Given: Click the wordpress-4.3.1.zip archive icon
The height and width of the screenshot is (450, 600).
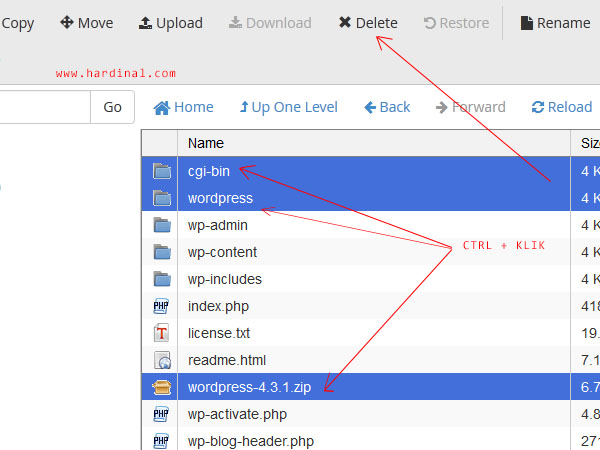Looking at the screenshot, I should point(161,387).
